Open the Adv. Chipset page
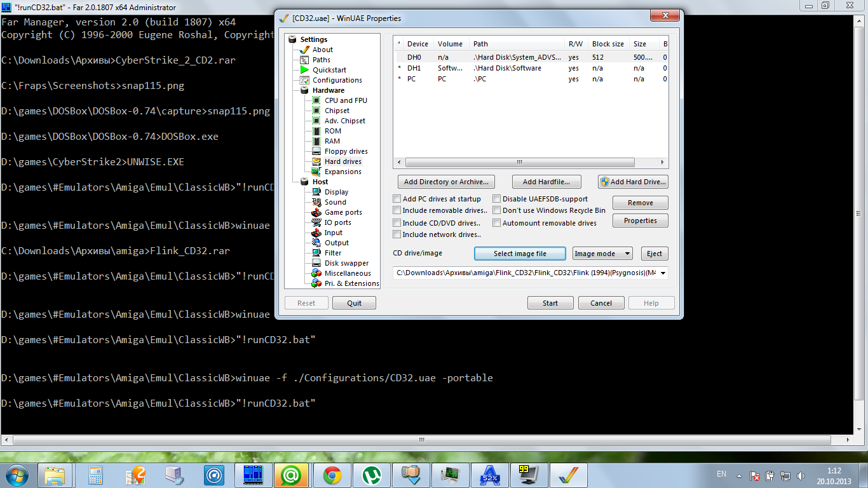868x488 pixels. tap(345, 121)
